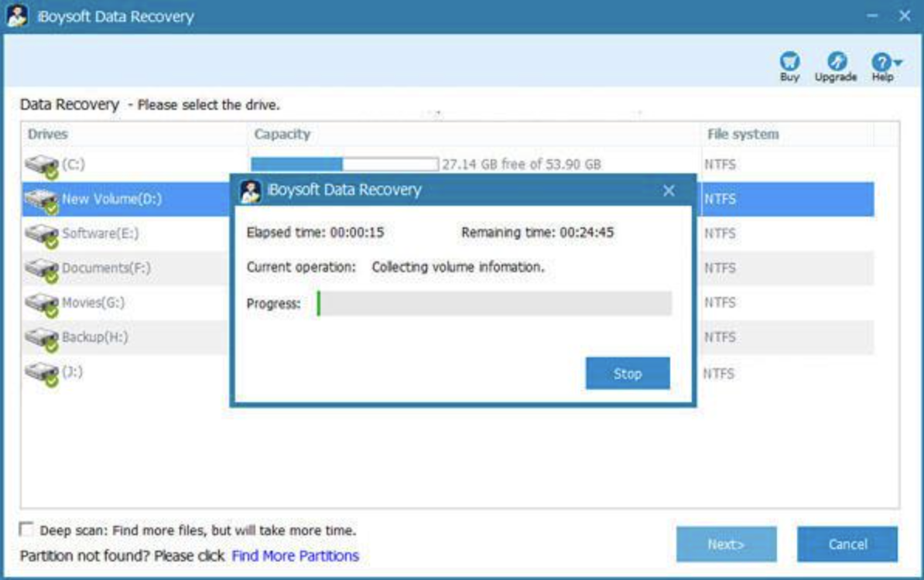
Task: Minimize the iBoysoft main window
Action: tap(873, 15)
